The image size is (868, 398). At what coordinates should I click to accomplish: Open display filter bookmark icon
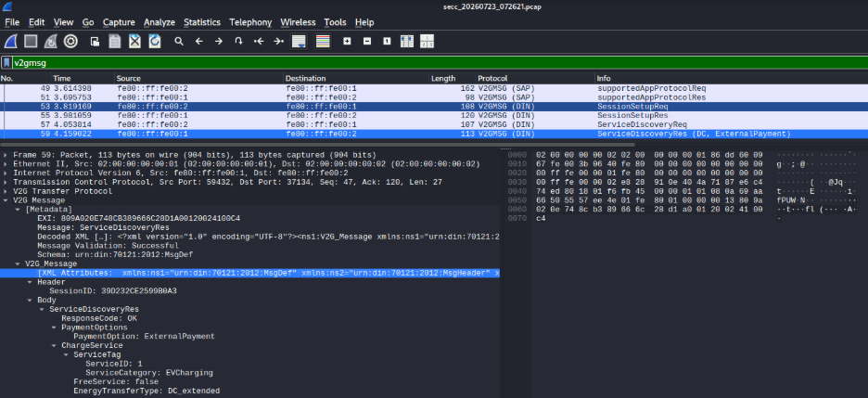[x=6, y=62]
